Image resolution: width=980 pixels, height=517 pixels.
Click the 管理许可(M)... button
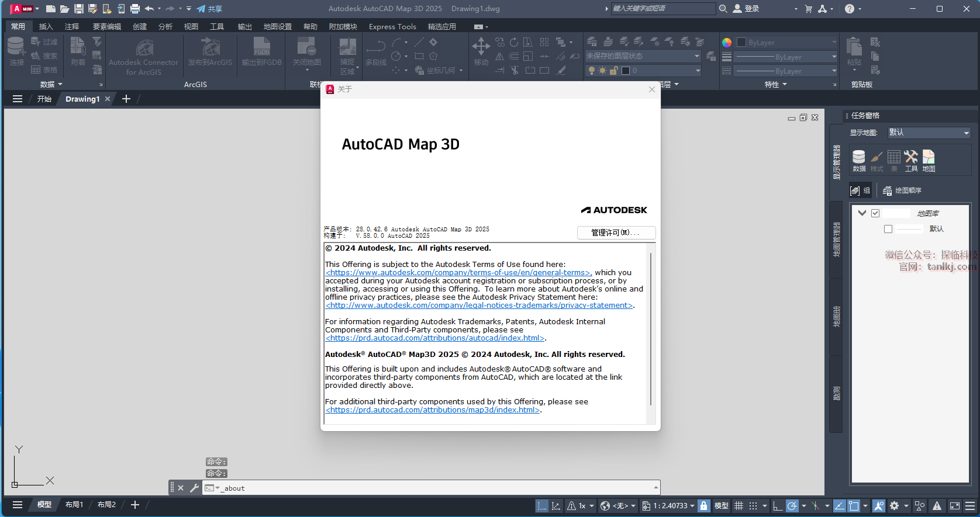pos(616,233)
